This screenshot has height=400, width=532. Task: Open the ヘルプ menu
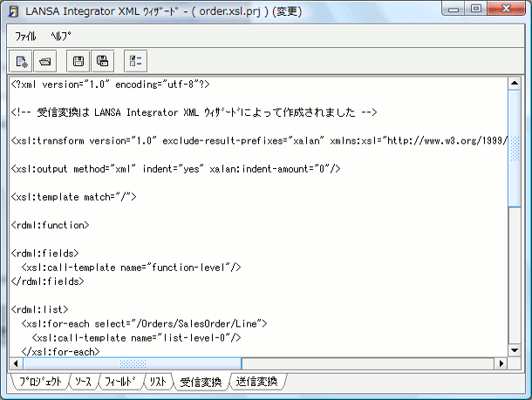pyautogui.click(x=61, y=36)
